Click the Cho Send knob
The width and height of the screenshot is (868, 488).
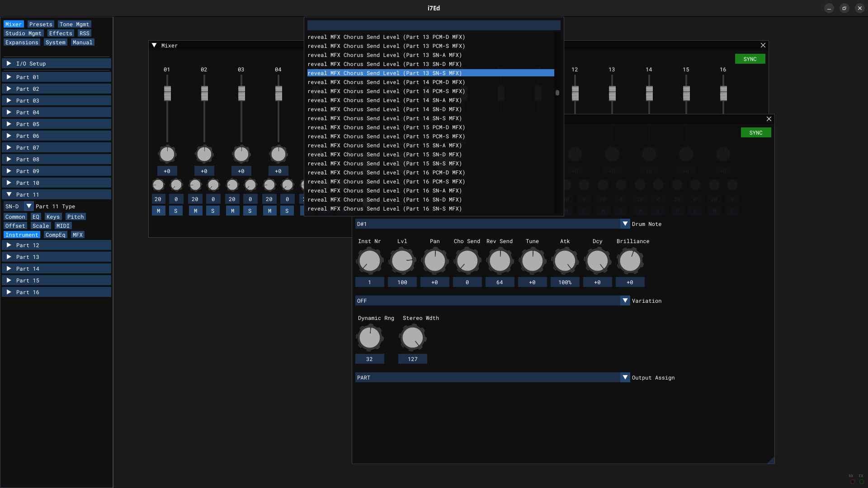[467, 261]
